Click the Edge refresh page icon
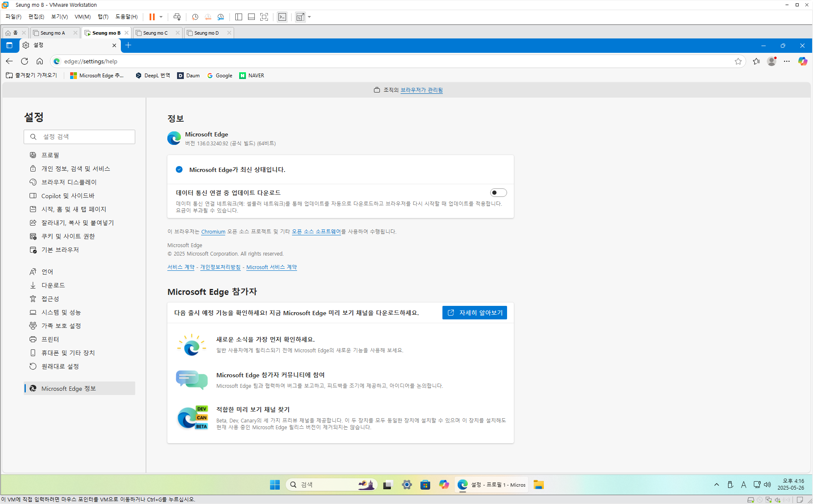The height and width of the screenshot is (504, 813). coord(25,61)
